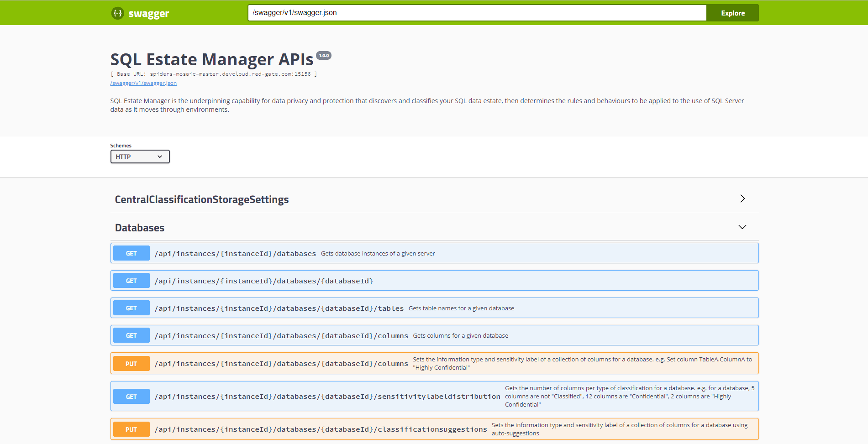Click the 'Gets the number of columns' description
The image size is (868, 444).
630,396
